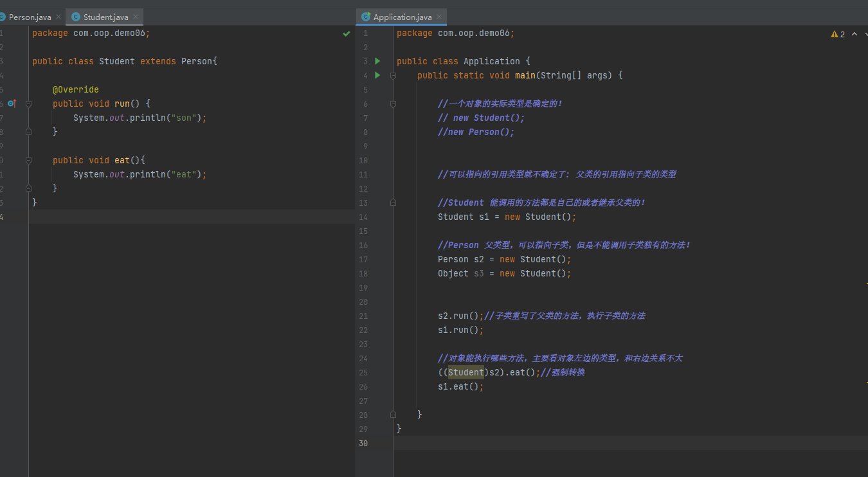Click the green checkmark inspection status icon
The image size is (868, 477).
(x=347, y=33)
